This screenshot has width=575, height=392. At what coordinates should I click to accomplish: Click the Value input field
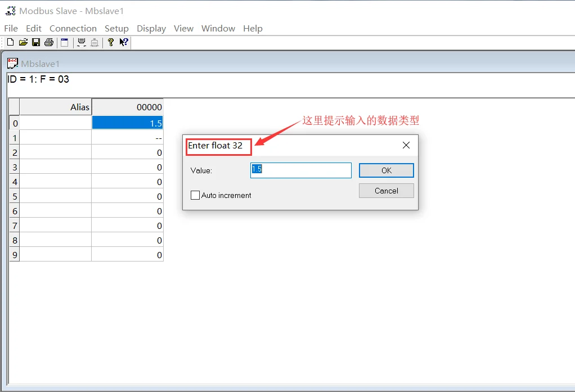300,170
